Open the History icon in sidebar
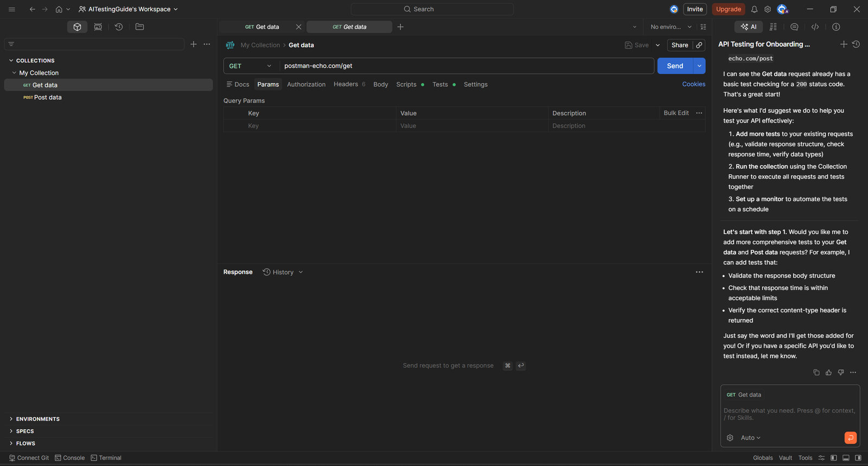The image size is (868, 466). (x=119, y=27)
